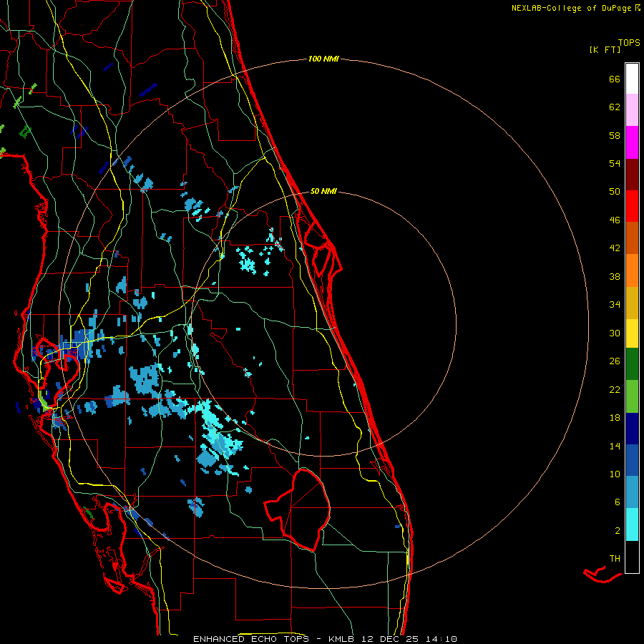Click the 'TH' legend label
644x644 pixels.
[x=615, y=559]
